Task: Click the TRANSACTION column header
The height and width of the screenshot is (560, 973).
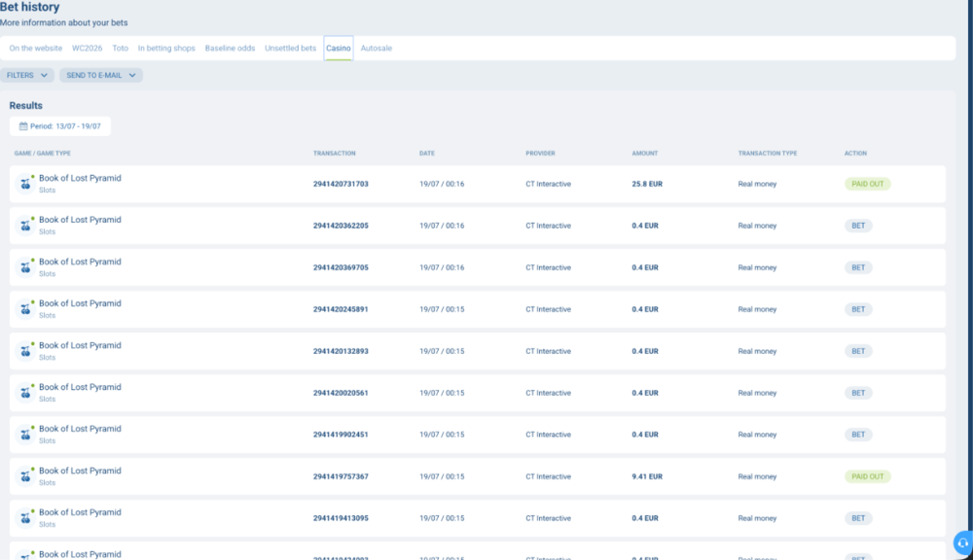Action: click(x=335, y=154)
